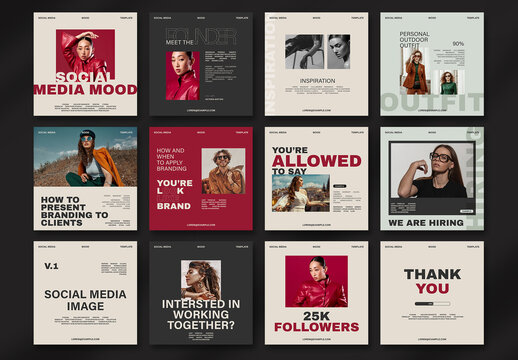Click the ALLOWED red headline word

tap(316, 161)
